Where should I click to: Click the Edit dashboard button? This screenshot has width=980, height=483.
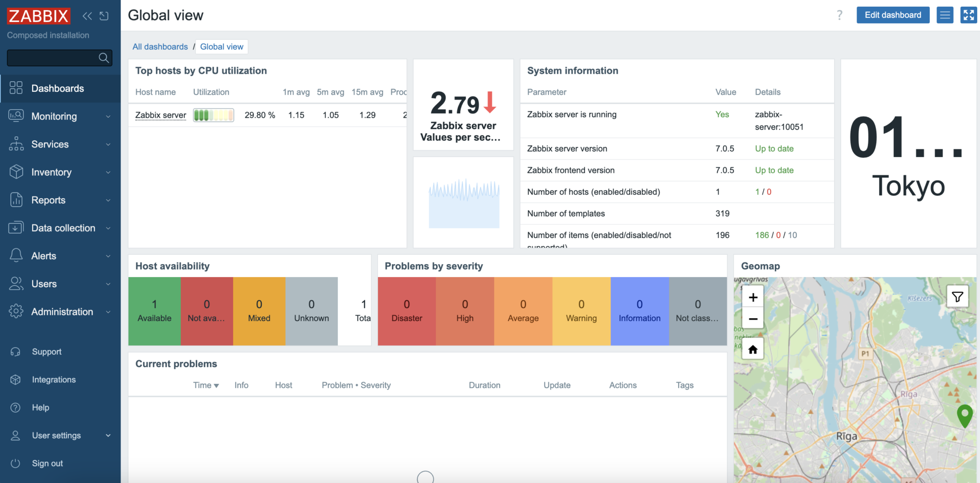click(893, 15)
